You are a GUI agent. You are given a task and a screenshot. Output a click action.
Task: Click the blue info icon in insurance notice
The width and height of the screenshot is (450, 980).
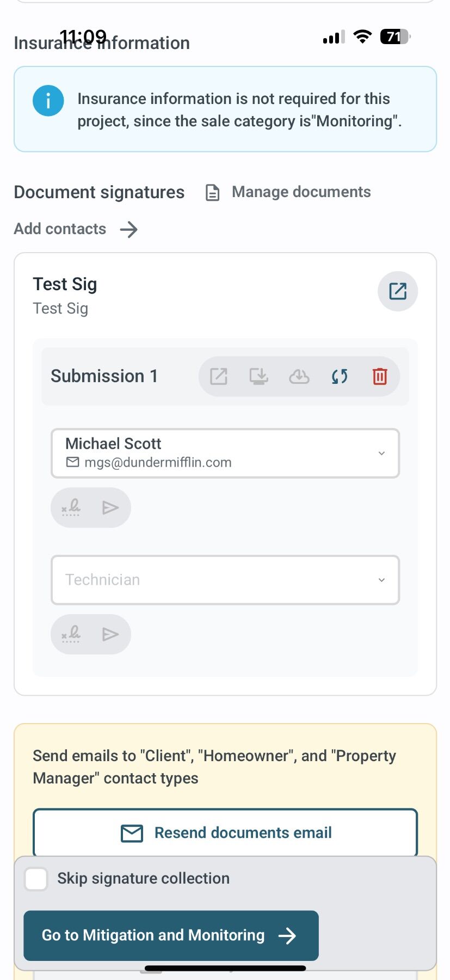click(48, 101)
